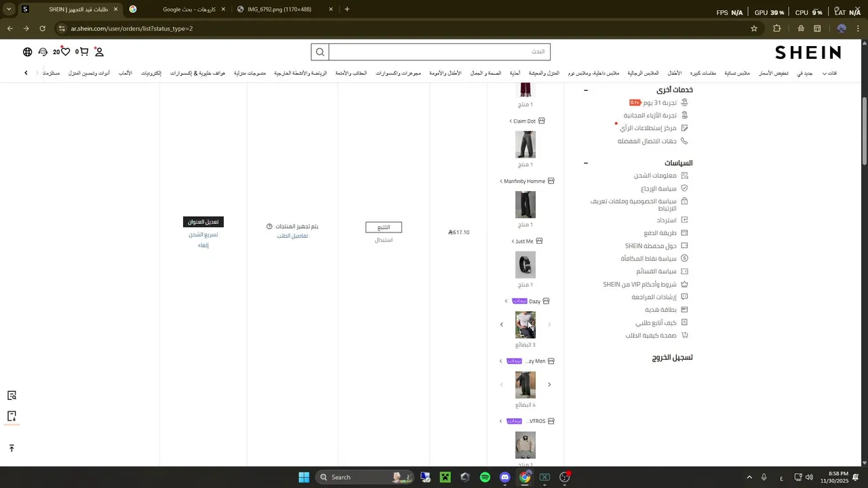Click the shield icon beside سياسة الإرجاع
The height and width of the screenshot is (488, 868).
tap(684, 188)
